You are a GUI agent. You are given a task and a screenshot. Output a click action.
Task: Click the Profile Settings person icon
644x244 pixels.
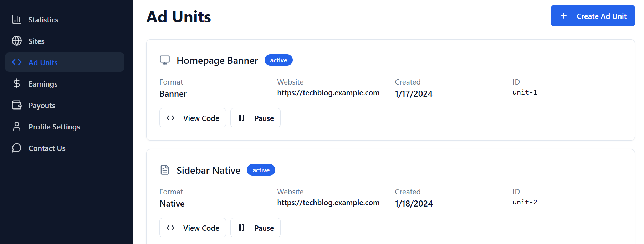[16, 126]
